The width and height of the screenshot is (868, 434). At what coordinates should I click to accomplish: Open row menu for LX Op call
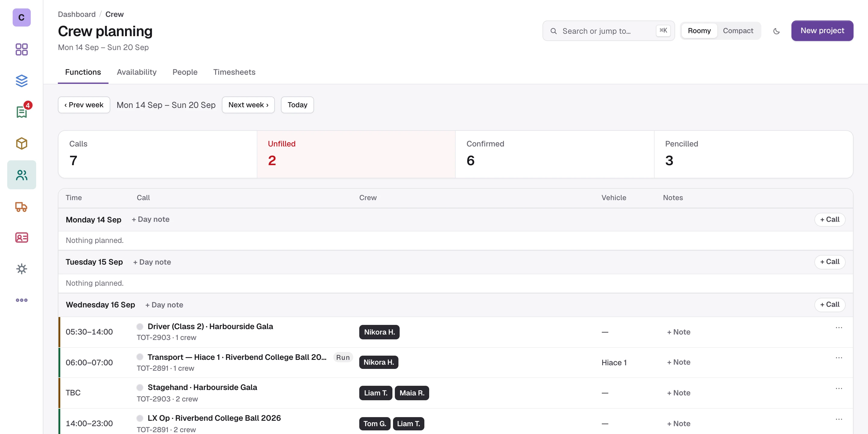point(839,419)
